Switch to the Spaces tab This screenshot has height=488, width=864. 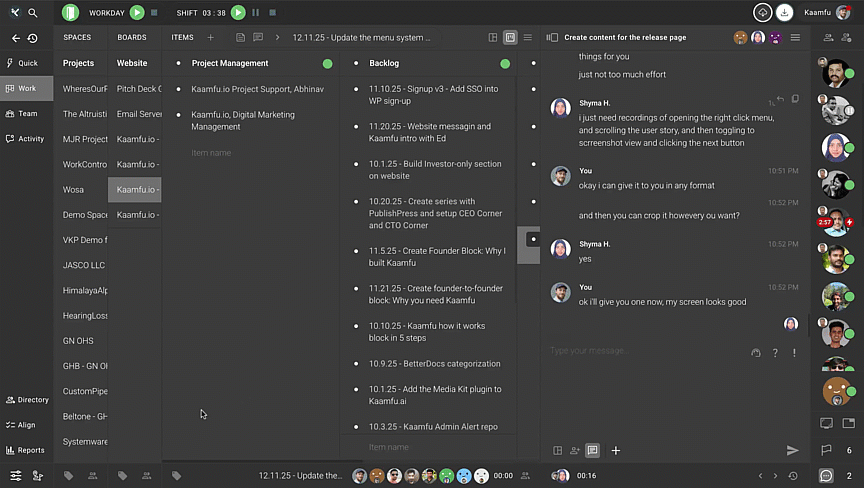77,38
